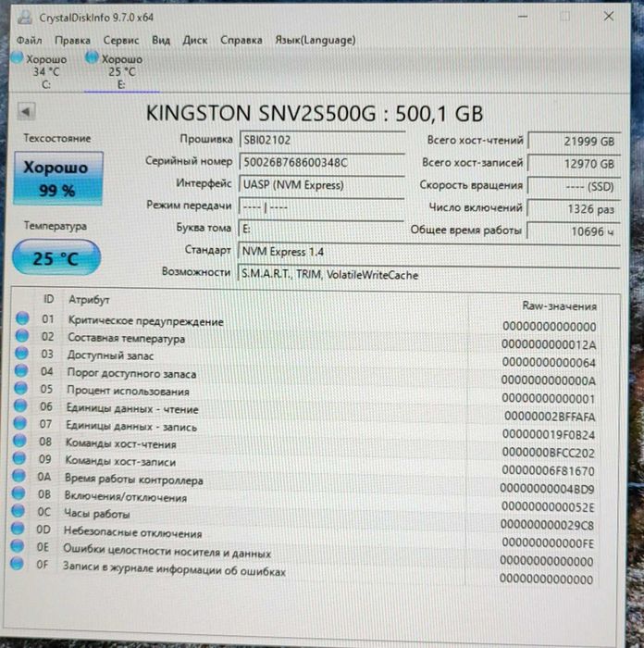The width and height of the screenshot is (644, 648).
Task: Click the Хорошо 99 % health status button
Action: [x=58, y=179]
